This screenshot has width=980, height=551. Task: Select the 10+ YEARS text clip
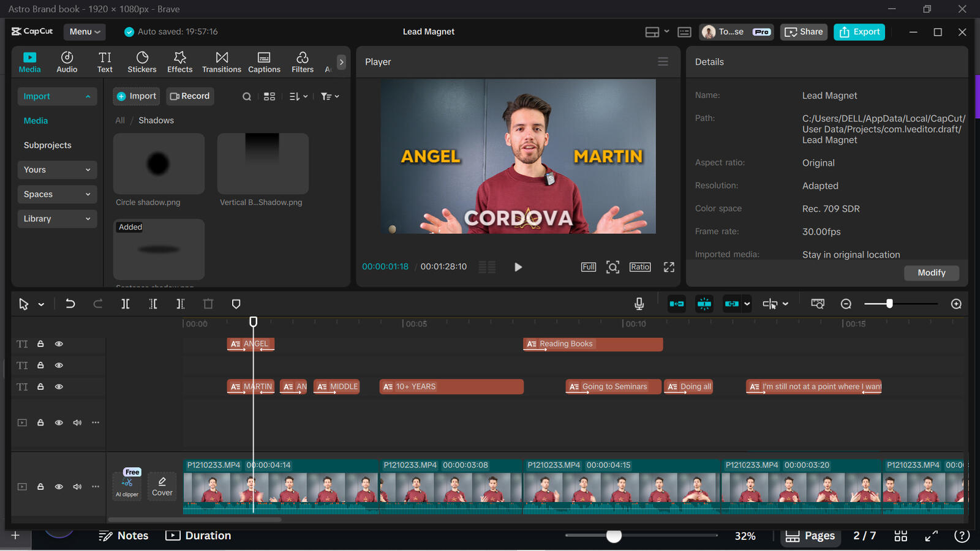[451, 387]
